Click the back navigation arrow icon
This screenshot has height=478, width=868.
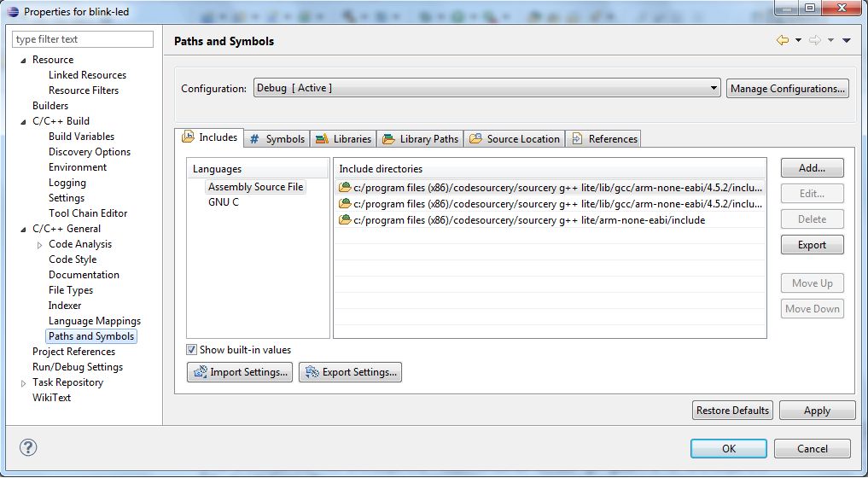click(782, 40)
